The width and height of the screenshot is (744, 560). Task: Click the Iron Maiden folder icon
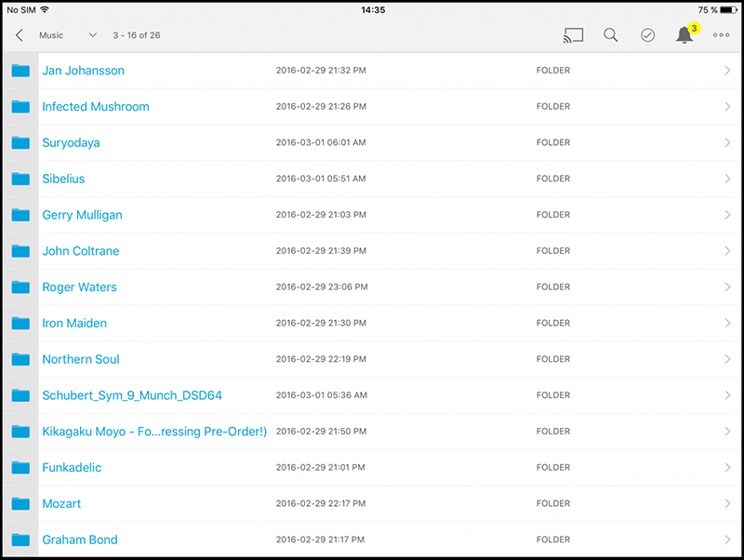tap(20, 323)
